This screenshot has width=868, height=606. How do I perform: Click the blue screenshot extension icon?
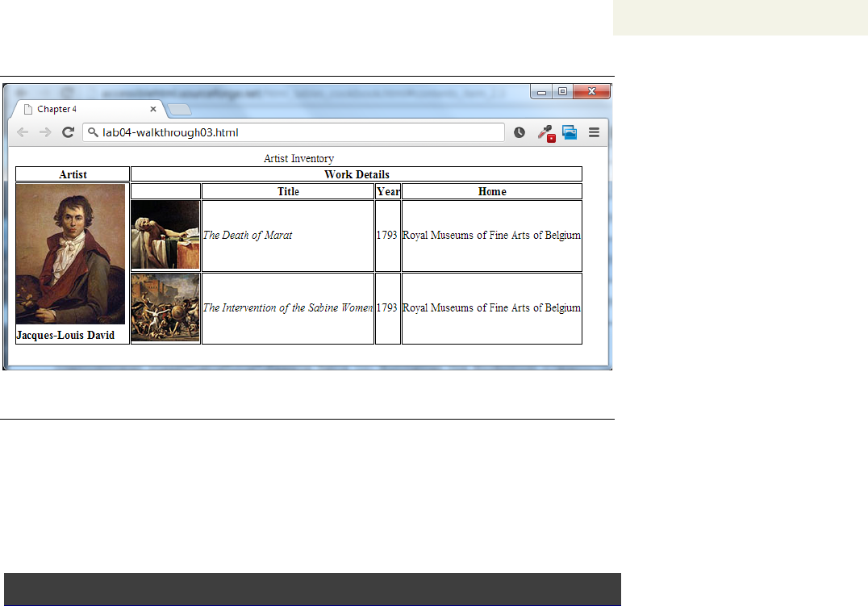click(570, 132)
